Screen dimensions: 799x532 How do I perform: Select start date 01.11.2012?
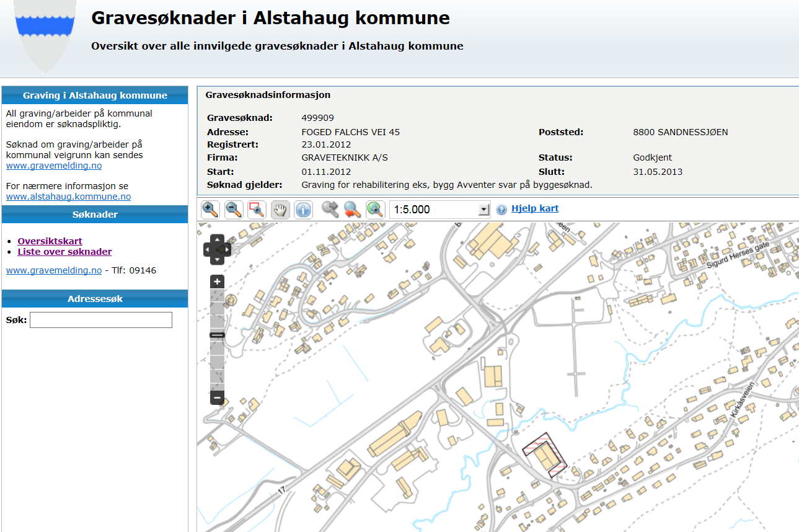click(x=326, y=172)
